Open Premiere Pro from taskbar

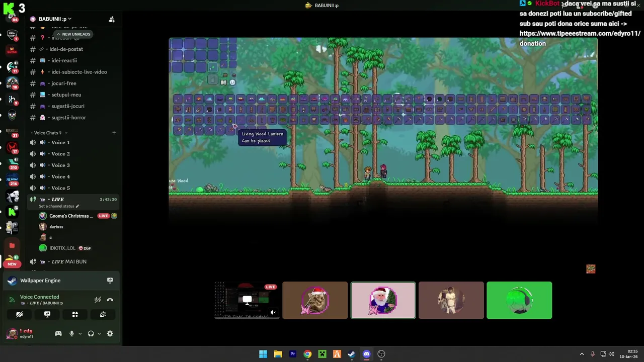[293, 354]
